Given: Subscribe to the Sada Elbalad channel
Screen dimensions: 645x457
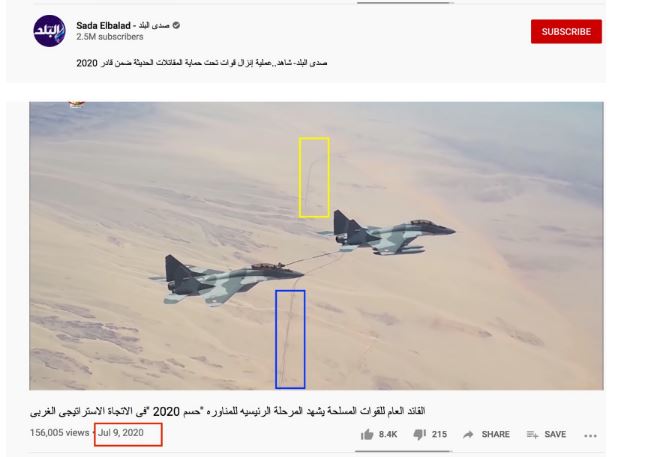Looking at the screenshot, I should [566, 32].
